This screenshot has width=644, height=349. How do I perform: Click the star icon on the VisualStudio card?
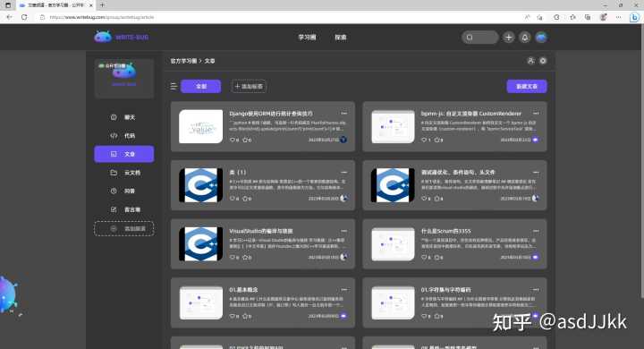click(245, 258)
